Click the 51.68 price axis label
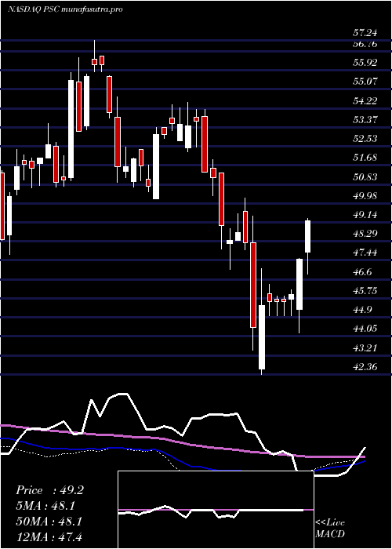The width and height of the screenshot is (392, 549). coord(365,157)
